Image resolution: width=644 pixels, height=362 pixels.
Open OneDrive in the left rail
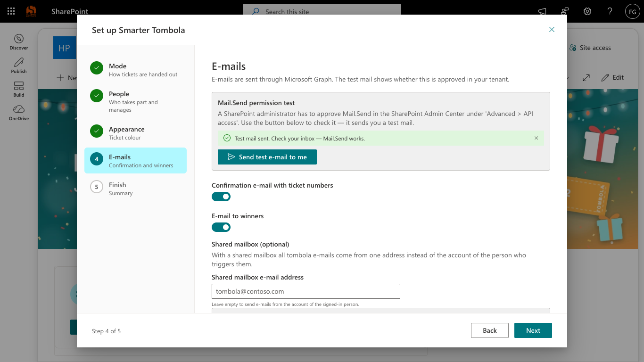click(x=19, y=113)
